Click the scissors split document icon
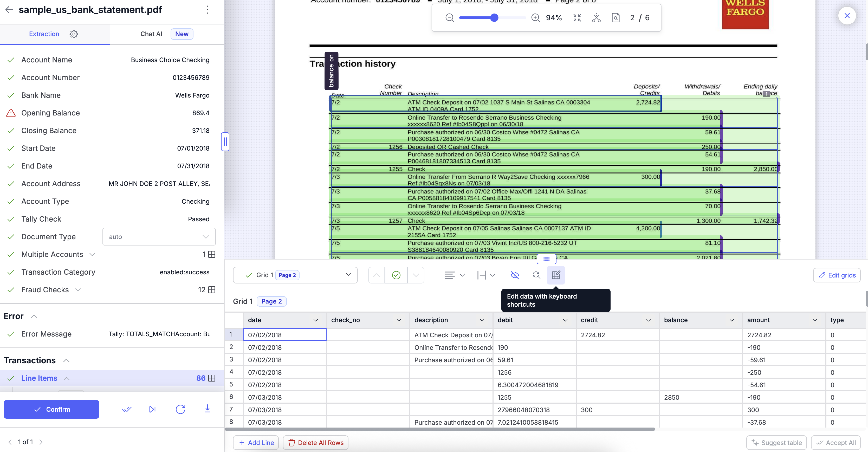Viewport: 868px width, 452px height. tap(596, 17)
